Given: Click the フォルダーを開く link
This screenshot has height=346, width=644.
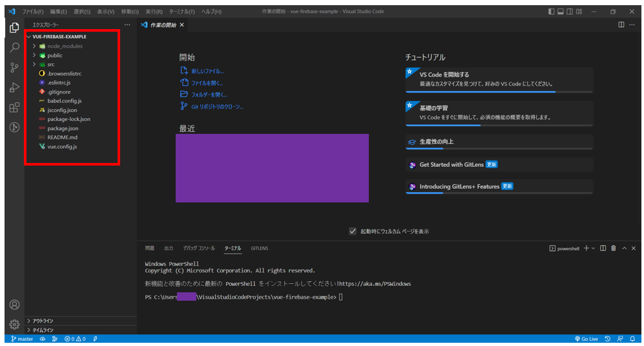Looking at the screenshot, I should tap(209, 94).
